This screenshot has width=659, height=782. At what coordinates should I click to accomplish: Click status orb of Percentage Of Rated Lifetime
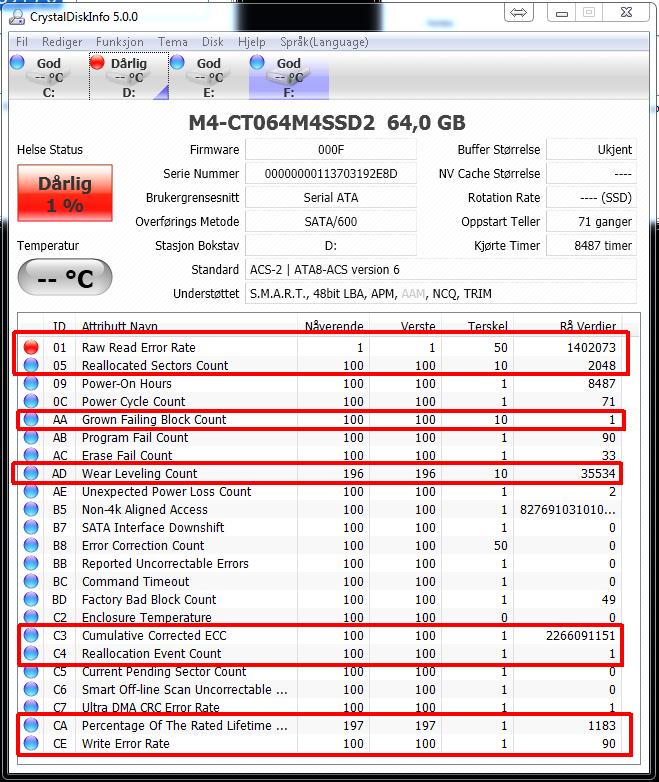[31, 725]
